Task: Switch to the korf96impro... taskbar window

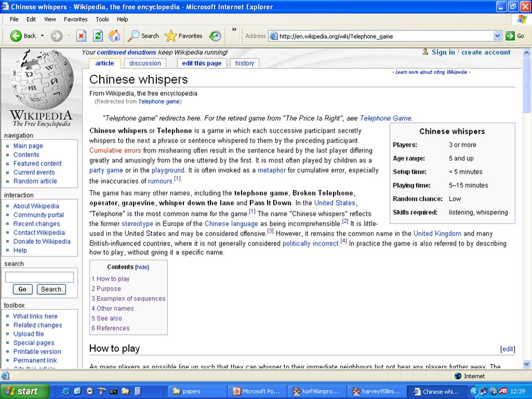Action: click(316, 391)
